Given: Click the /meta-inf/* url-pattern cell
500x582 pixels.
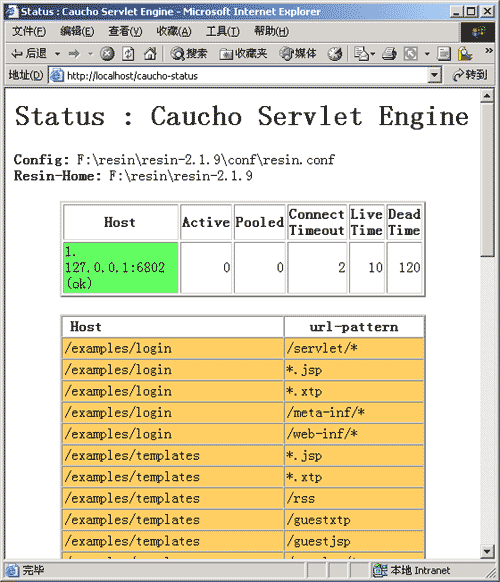Looking at the screenshot, I should pos(354,413).
